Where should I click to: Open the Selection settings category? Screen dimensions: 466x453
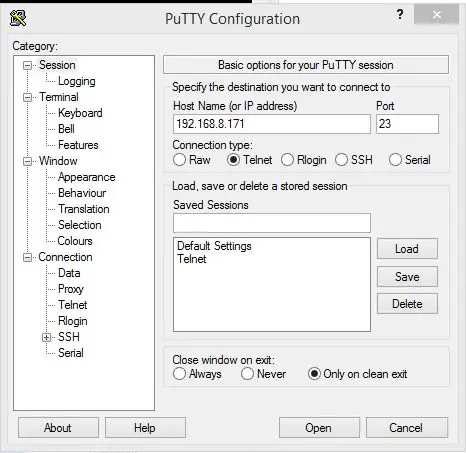tap(79, 225)
